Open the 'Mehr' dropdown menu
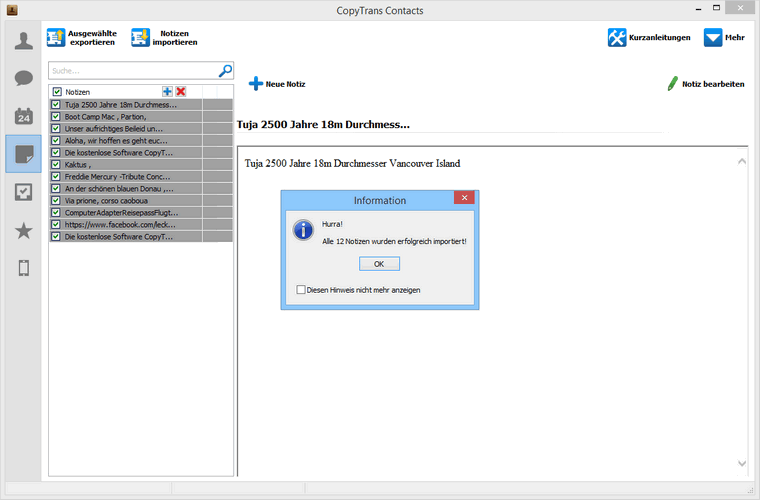Image resolution: width=760 pixels, height=500 pixels. coord(723,37)
